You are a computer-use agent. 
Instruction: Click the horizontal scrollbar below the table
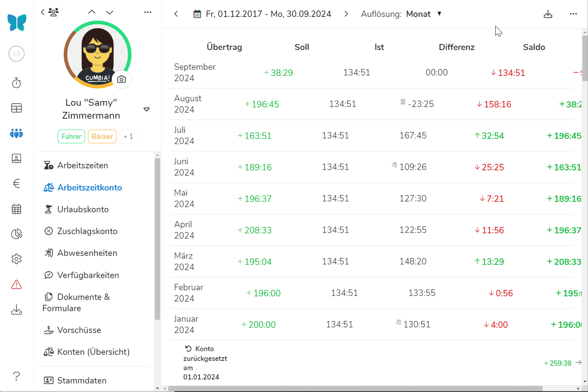pos(355,388)
